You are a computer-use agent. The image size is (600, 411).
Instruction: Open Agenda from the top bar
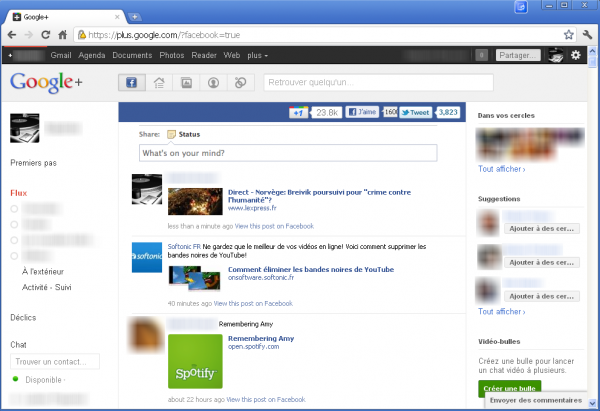tap(92, 55)
